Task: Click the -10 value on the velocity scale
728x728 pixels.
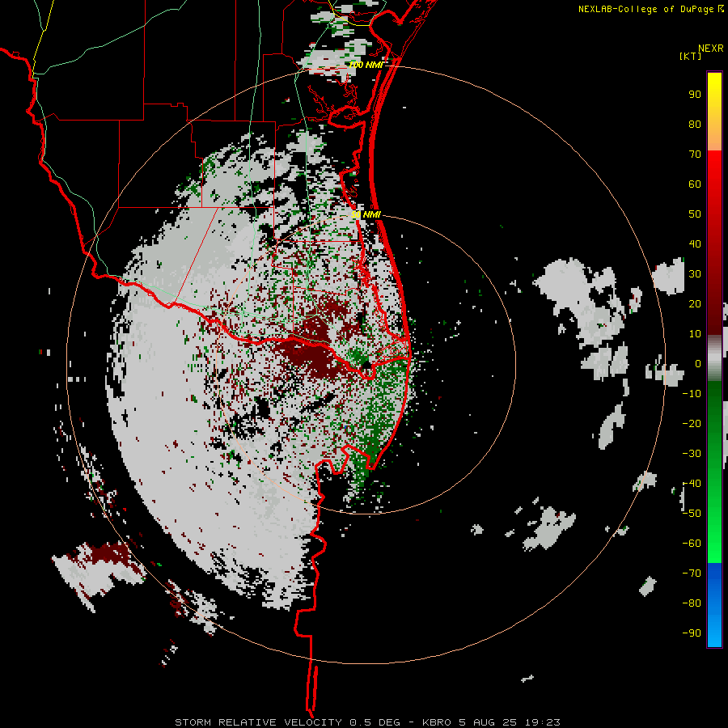Action: (x=692, y=394)
